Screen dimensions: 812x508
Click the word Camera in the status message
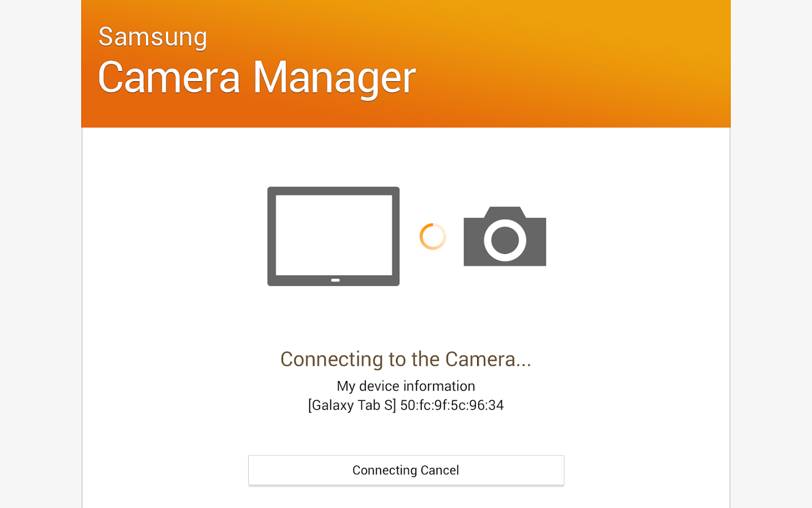pyautogui.click(x=480, y=359)
